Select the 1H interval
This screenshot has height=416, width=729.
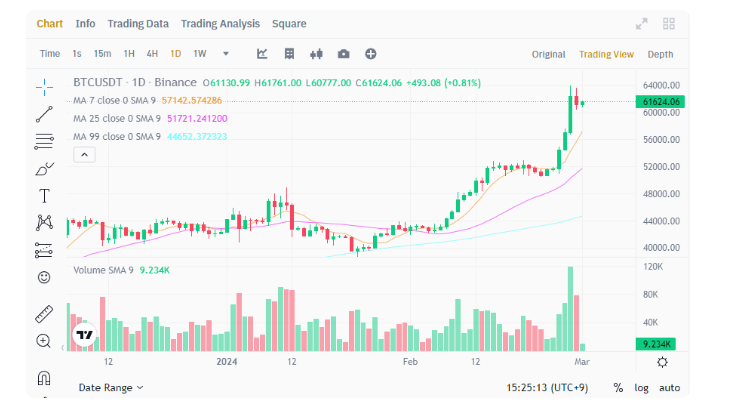[x=129, y=54]
